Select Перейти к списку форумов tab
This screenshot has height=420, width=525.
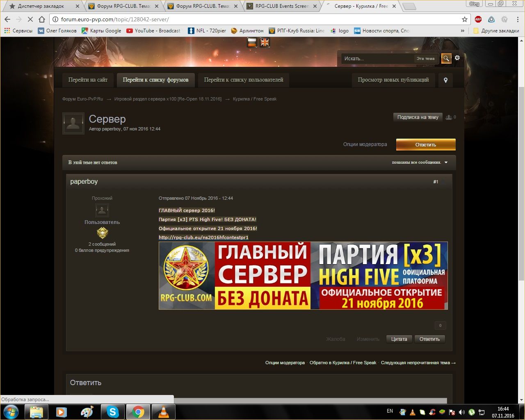[x=156, y=80]
